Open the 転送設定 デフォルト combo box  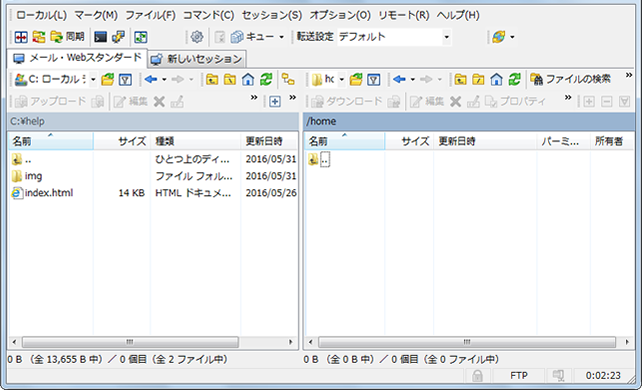(394, 37)
